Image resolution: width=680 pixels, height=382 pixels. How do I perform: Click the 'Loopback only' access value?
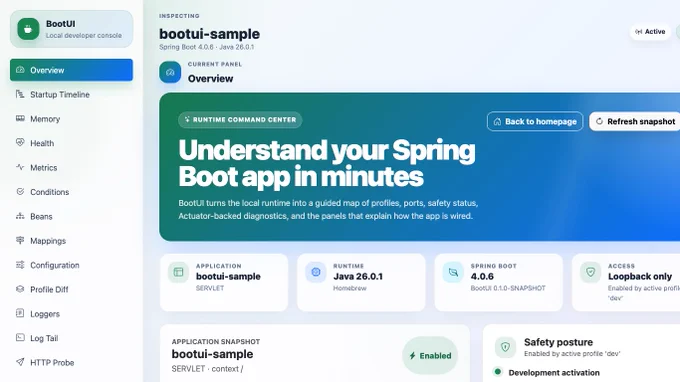pos(640,276)
